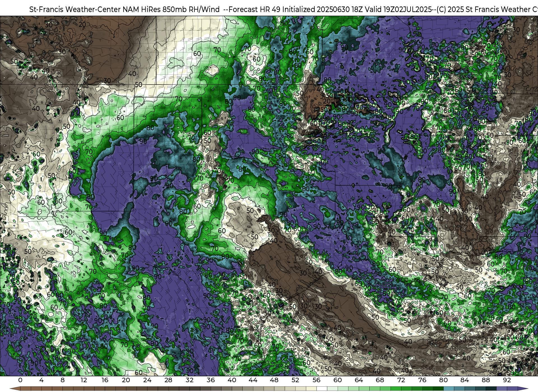Image resolution: width=538 pixels, height=392 pixels.
Task: Click the colorbar scale label "76"
Action: click(422, 380)
